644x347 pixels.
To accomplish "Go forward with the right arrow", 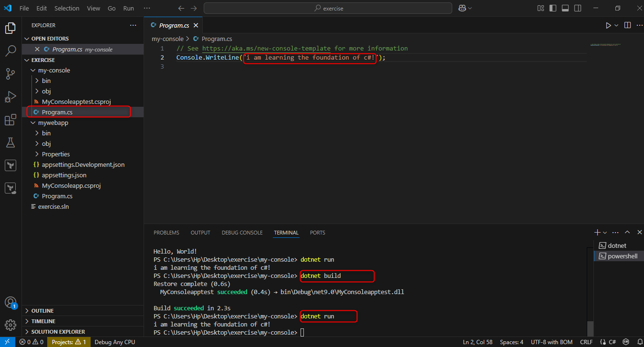I will [x=194, y=8].
